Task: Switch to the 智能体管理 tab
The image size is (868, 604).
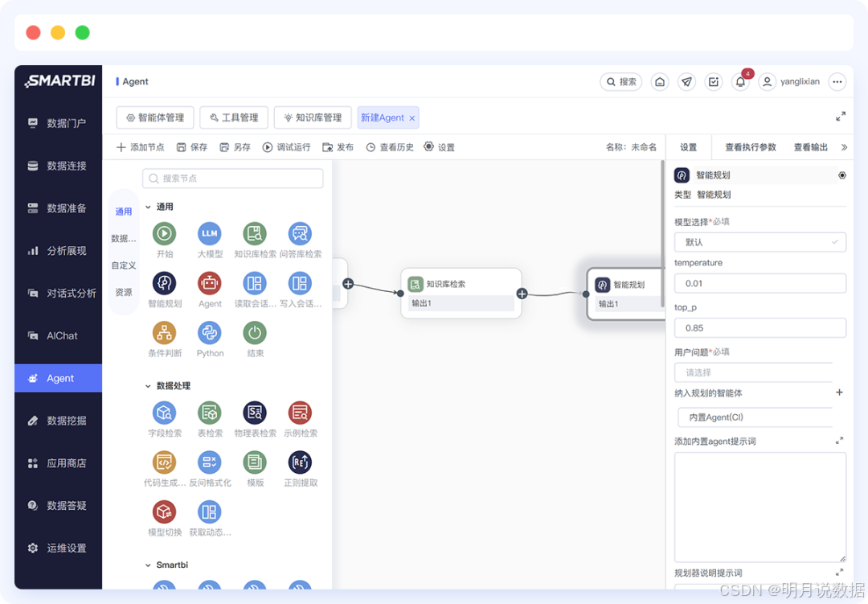Action: pos(155,117)
